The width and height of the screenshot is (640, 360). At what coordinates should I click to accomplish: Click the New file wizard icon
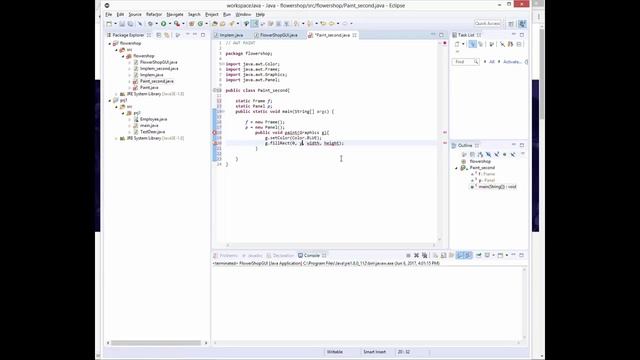click(109, 24)
